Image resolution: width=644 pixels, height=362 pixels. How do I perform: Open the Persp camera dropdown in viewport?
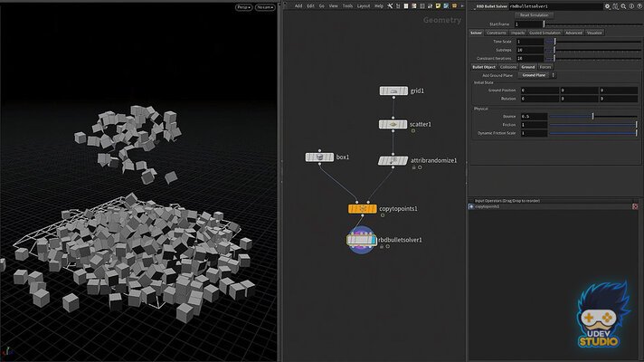pos(243,6)
